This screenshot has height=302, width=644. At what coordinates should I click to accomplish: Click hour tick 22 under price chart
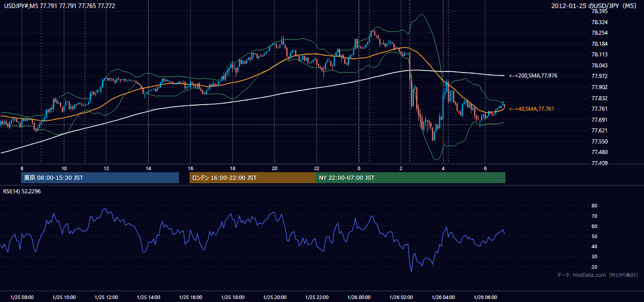(x=316, y=168)
